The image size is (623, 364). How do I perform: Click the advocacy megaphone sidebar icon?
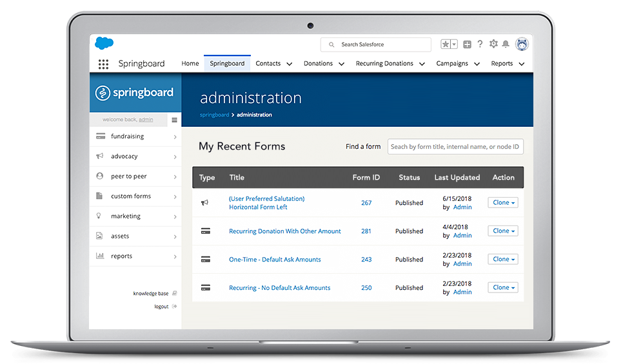coord(100,156)
